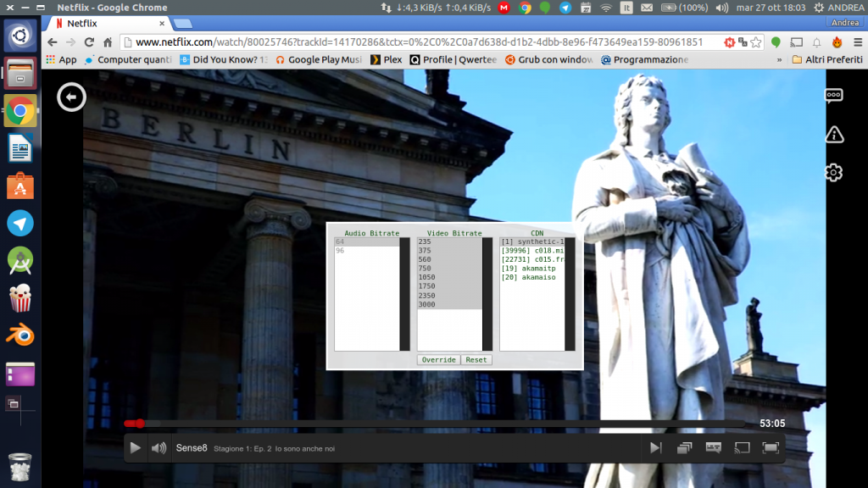Click the warning triangle report icon
This screenshot has height=488, width=868.
pos(834,135)
